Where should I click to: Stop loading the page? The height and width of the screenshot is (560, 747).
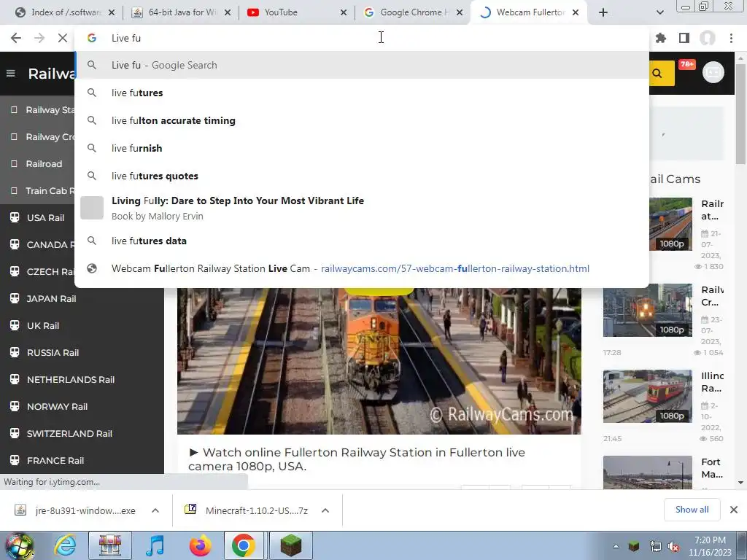pyautogui.click(x=63, y=38)
